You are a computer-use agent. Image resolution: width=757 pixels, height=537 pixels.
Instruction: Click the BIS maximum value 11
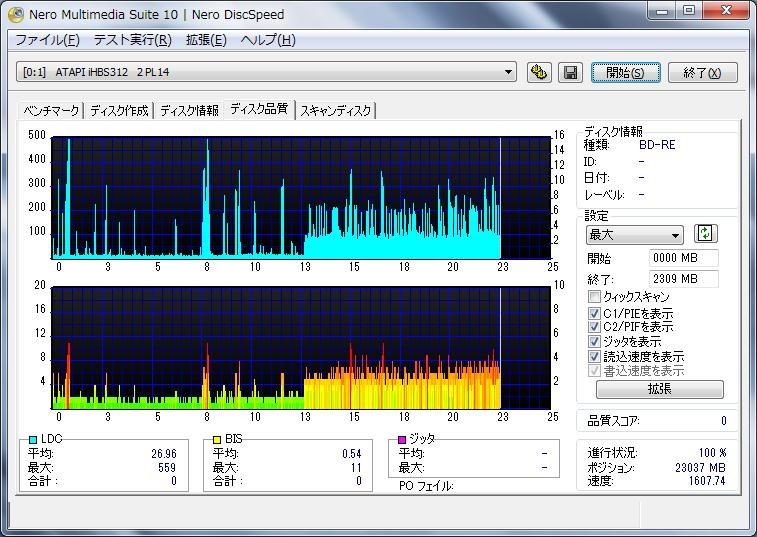coord(356,467)
